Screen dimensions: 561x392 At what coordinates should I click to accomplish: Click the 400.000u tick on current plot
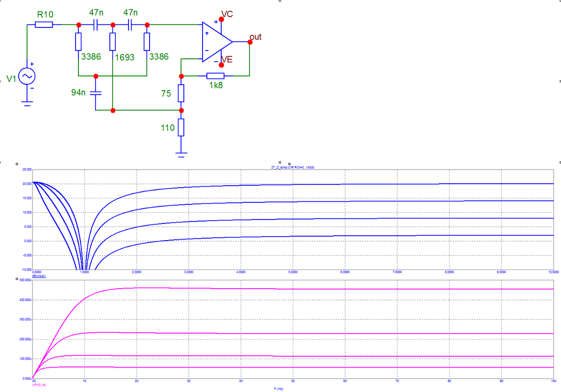coord(25,300)
